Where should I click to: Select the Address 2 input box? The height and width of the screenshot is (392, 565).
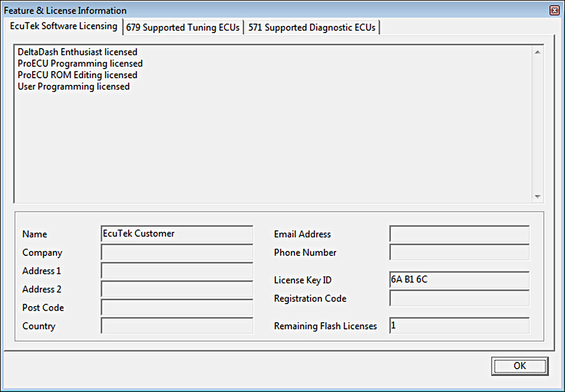pyautogui.click(x=177, y=289)
